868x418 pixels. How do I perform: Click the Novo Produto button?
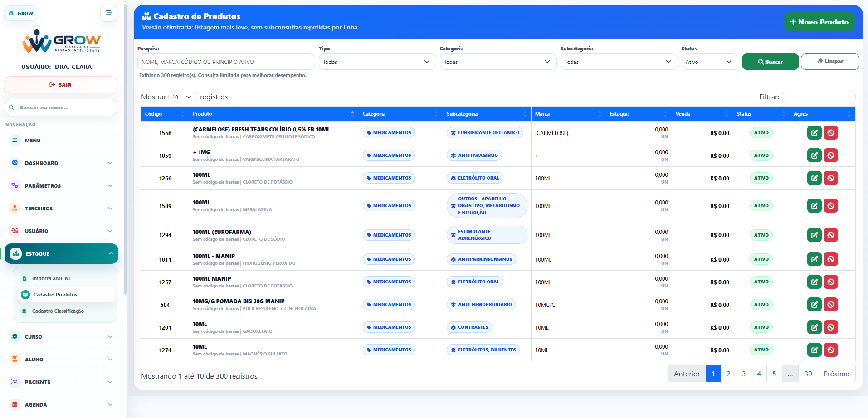pyautogui.click(x=819, y=22)
